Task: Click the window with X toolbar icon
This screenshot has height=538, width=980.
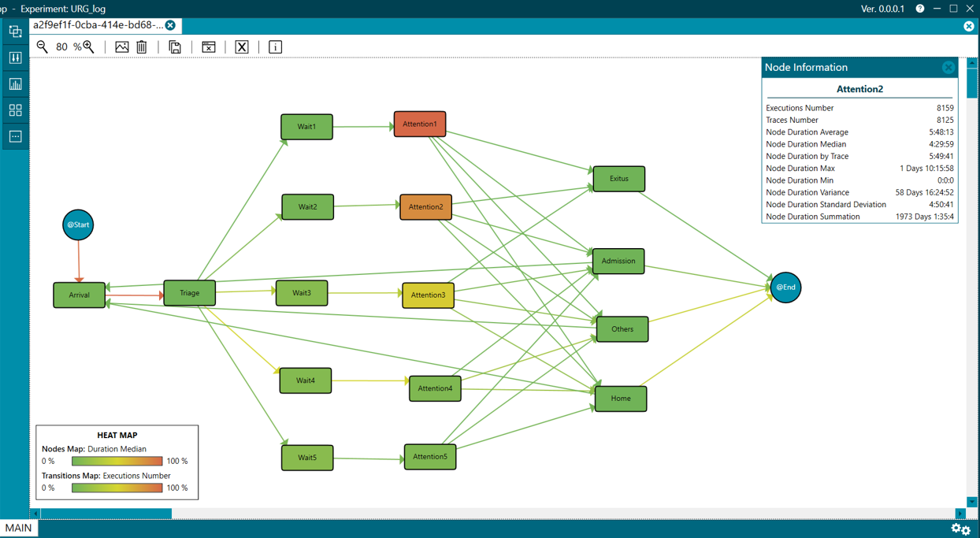Action: [209, 47]
